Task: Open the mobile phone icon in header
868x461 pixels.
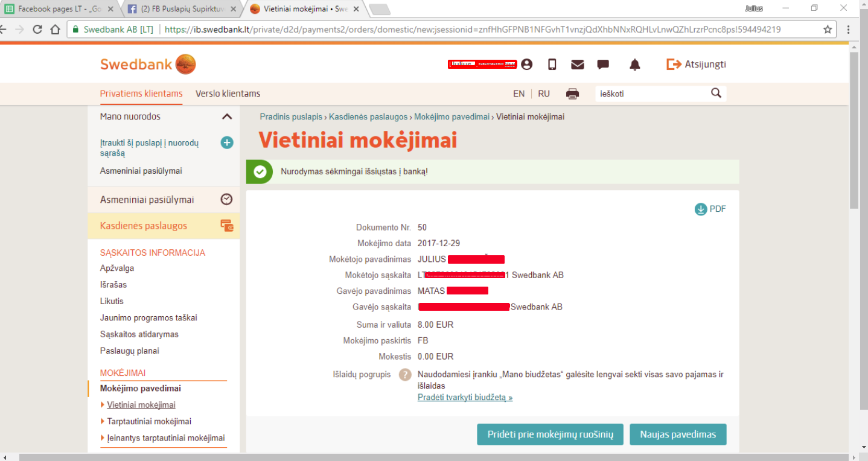Action: click(x=552, y=64)
